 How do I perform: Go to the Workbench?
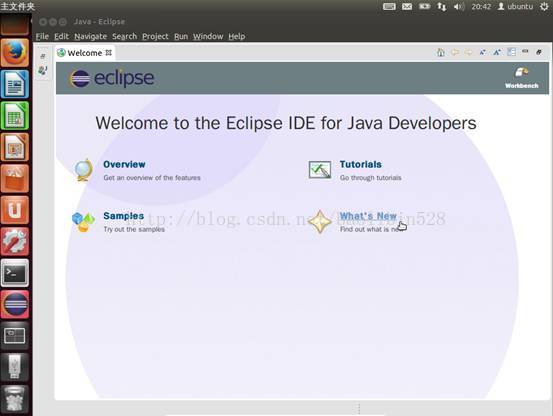pos(522,78)
